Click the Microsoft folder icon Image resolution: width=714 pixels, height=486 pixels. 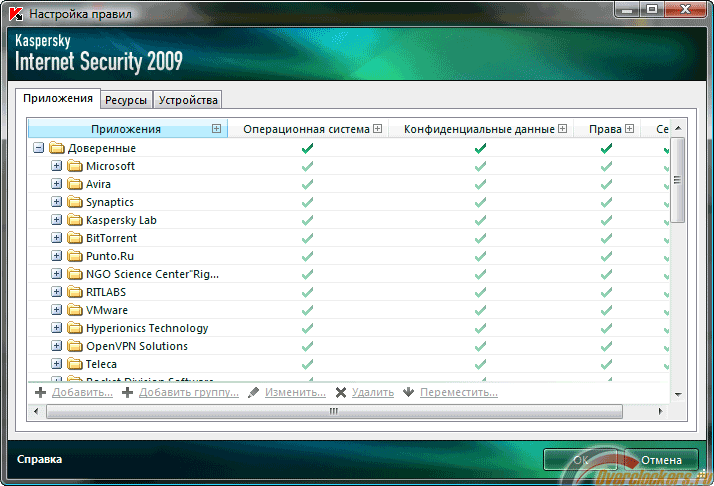[x=75, y=166]
